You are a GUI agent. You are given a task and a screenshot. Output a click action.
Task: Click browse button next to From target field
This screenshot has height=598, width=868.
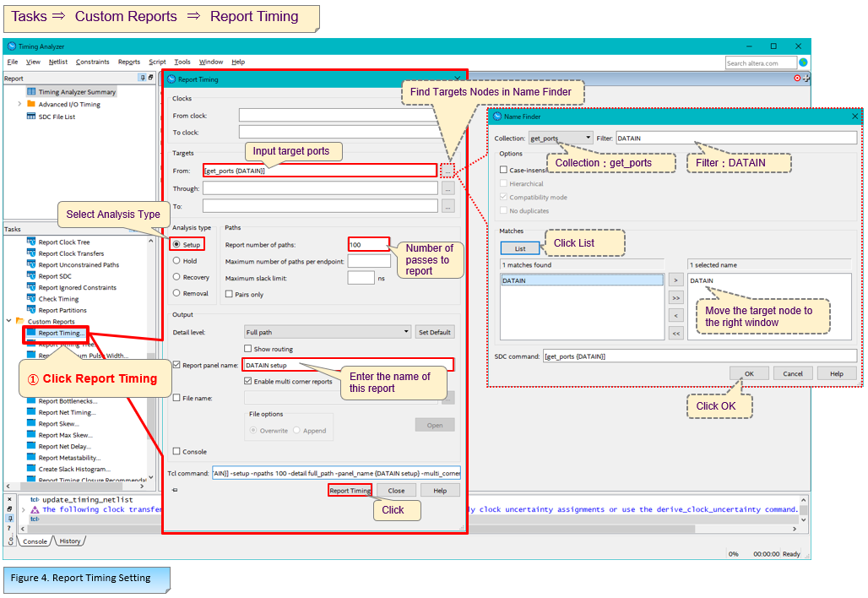point(448,171)
